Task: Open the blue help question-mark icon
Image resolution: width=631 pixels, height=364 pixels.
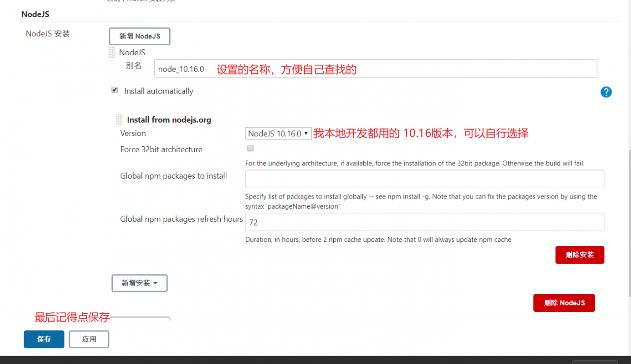Action: [606, 92]
